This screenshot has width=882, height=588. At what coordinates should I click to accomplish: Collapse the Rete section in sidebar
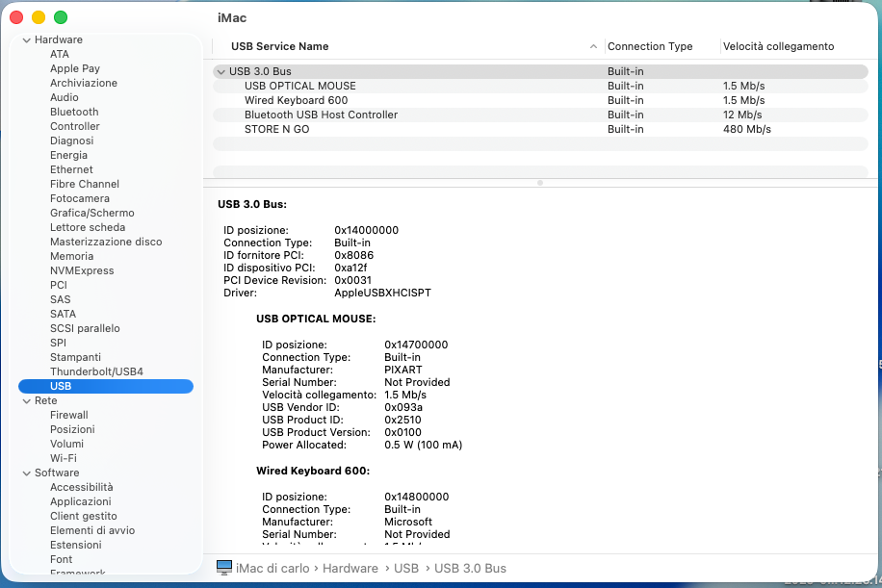click(x=26, y=400)
